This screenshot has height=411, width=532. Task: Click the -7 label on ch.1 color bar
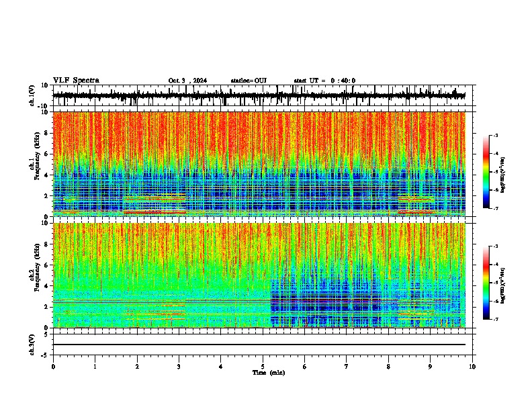tap(496, 208)
